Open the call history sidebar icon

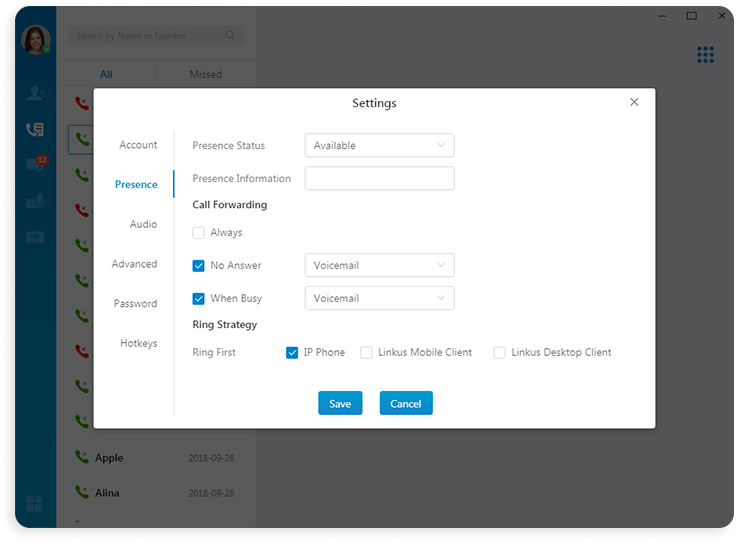[35, 129]
